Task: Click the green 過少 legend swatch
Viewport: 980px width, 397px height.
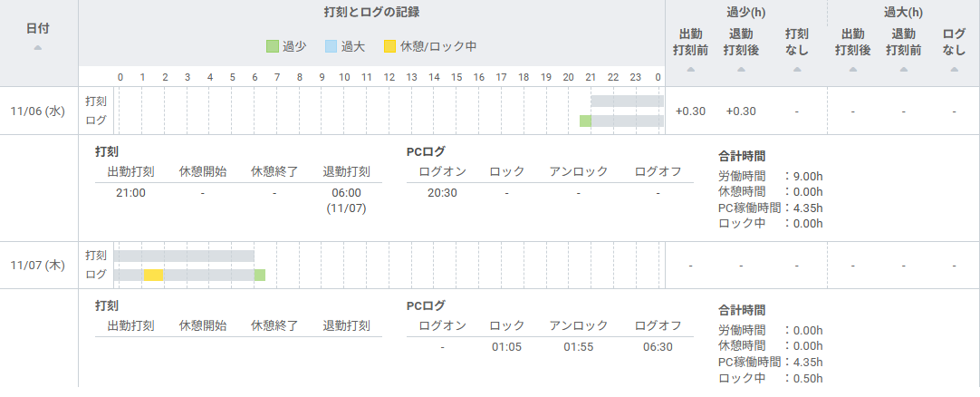Action: (x=273, y=45)
